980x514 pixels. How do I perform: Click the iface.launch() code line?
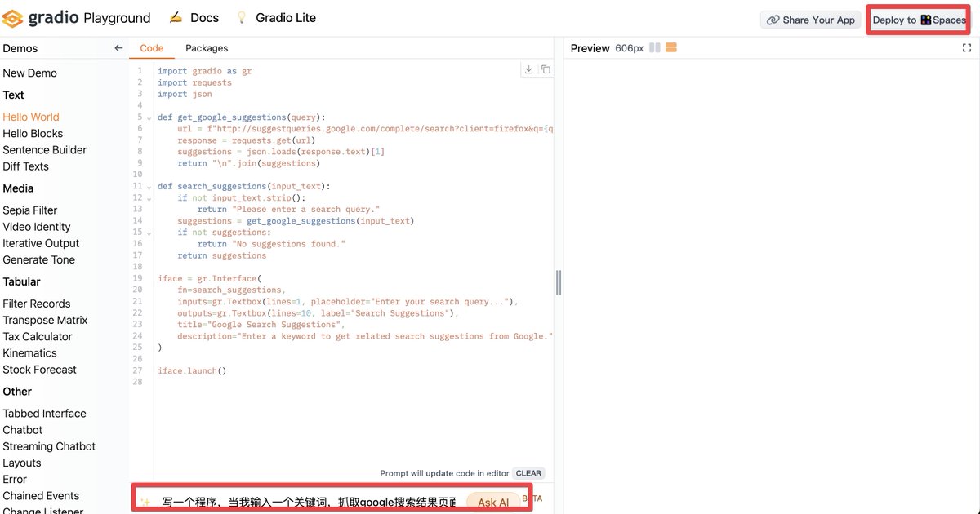[192, 370]
